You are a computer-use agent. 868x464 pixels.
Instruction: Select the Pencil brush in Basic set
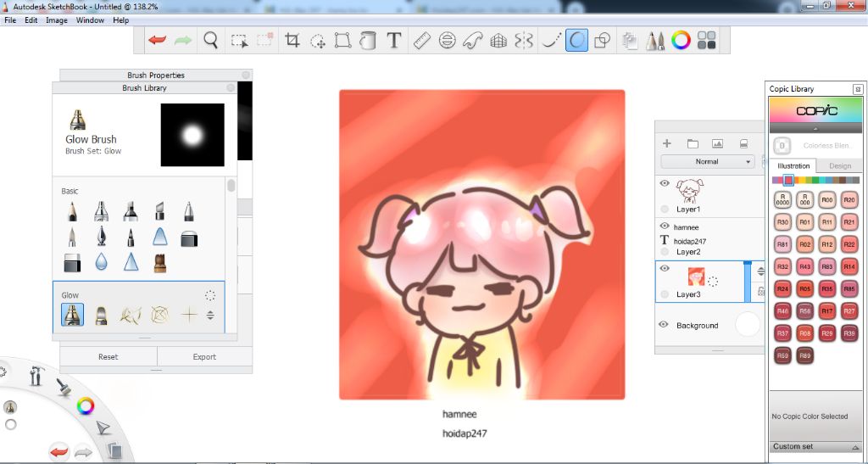(73, 211)
